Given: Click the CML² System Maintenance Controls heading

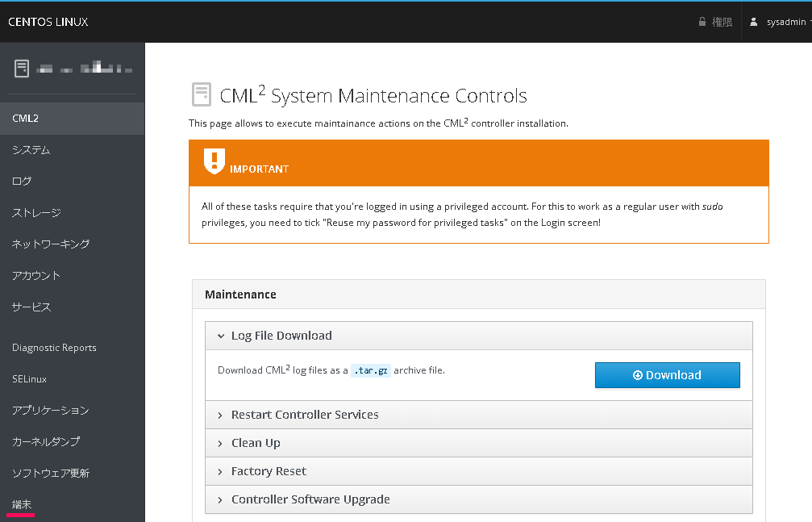Looking at the screenshot, I should 373,95.
